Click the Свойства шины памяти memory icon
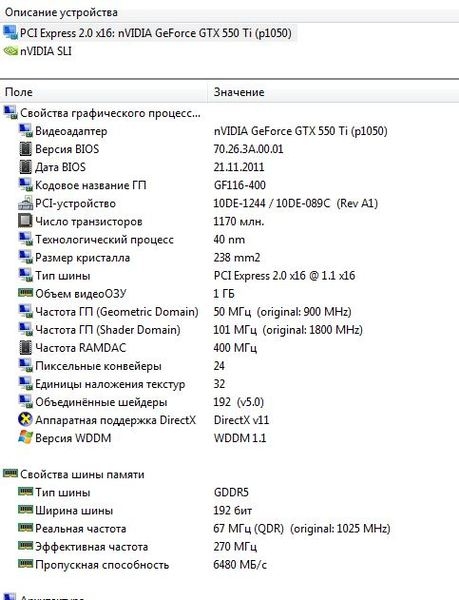The width and height of the screenshot is (459, 600). point(10,474)
